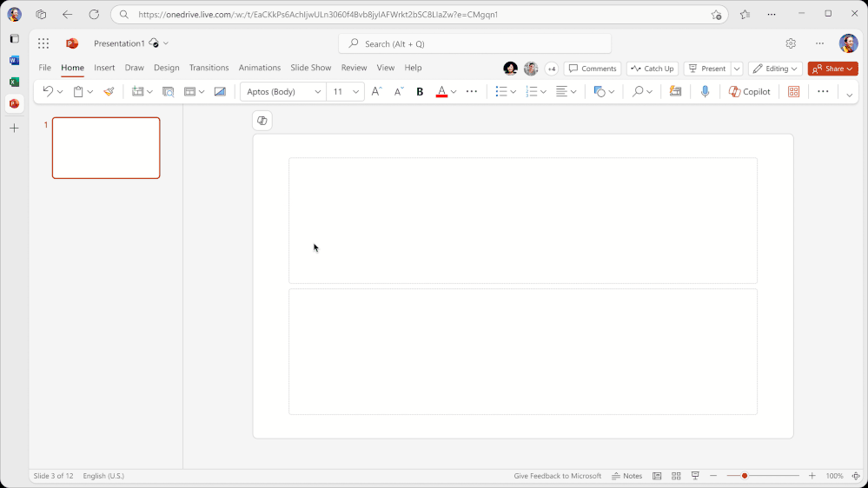Switch to Slide Sorter view in status bar
This screenshot has width=868, height=488.
tap(676, 476)
